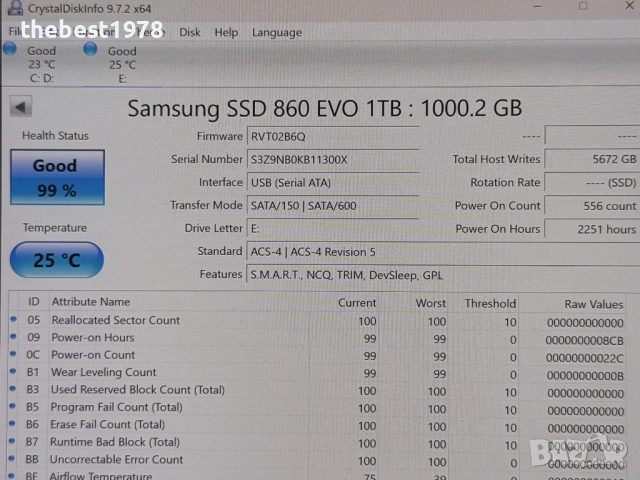Click the Power On Count value 556 count
The width and height of the screenshot is (640, 480).
click(592, 206)
